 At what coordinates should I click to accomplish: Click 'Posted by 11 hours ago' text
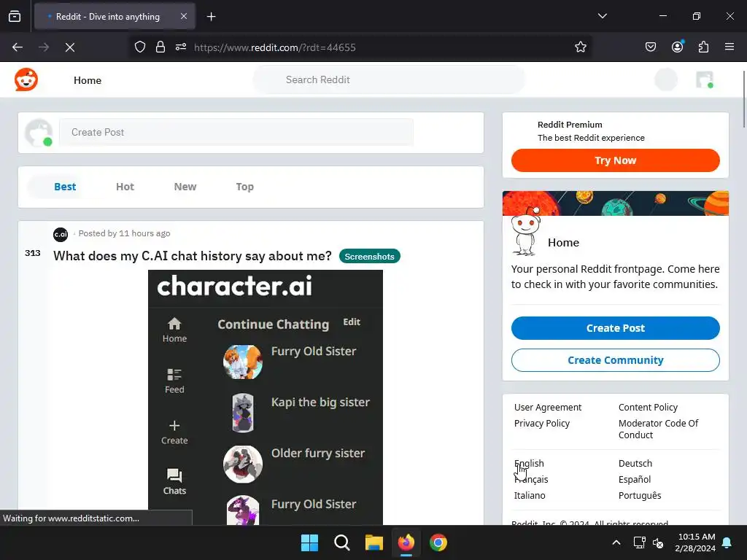tap(124, 233)
